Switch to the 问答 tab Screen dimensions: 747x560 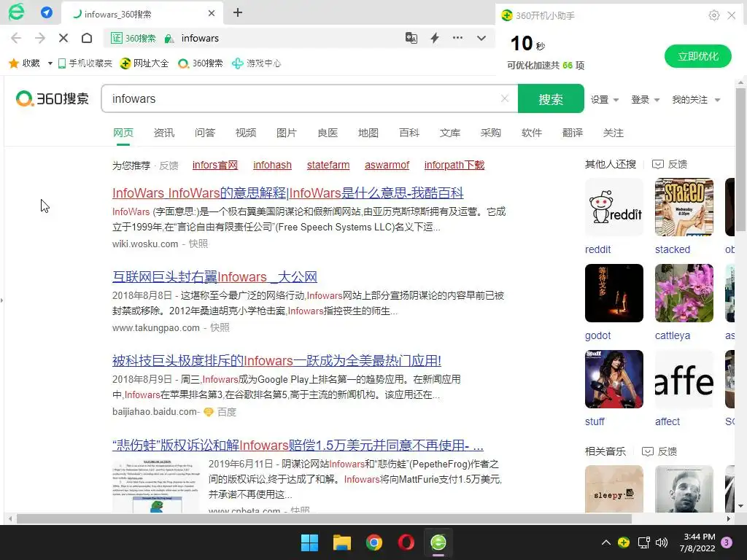[205, 133]
